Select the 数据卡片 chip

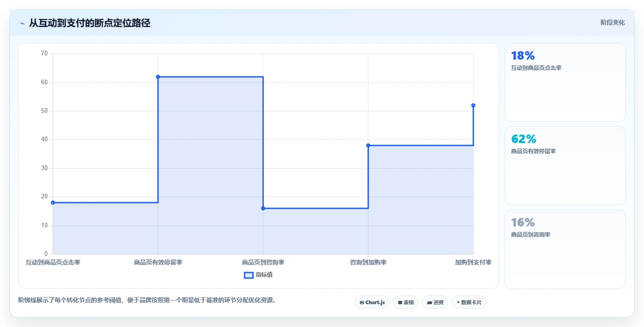click(469, 302)
